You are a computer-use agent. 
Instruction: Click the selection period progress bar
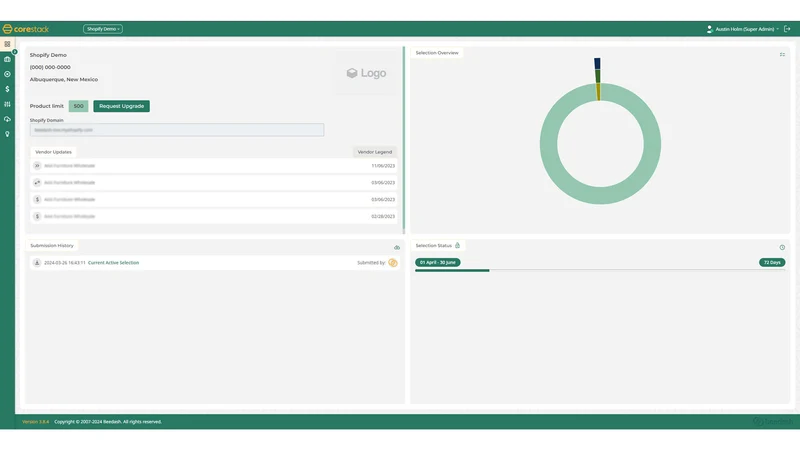pos(600,270)
